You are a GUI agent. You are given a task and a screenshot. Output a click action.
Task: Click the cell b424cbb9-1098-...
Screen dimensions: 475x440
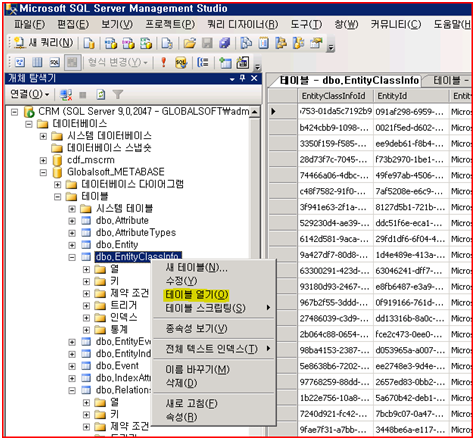coord(335,128)
